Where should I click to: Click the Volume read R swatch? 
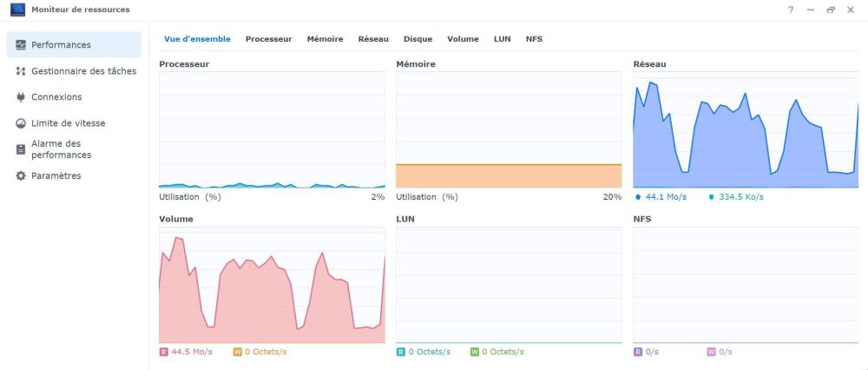[x=163, y=352]
